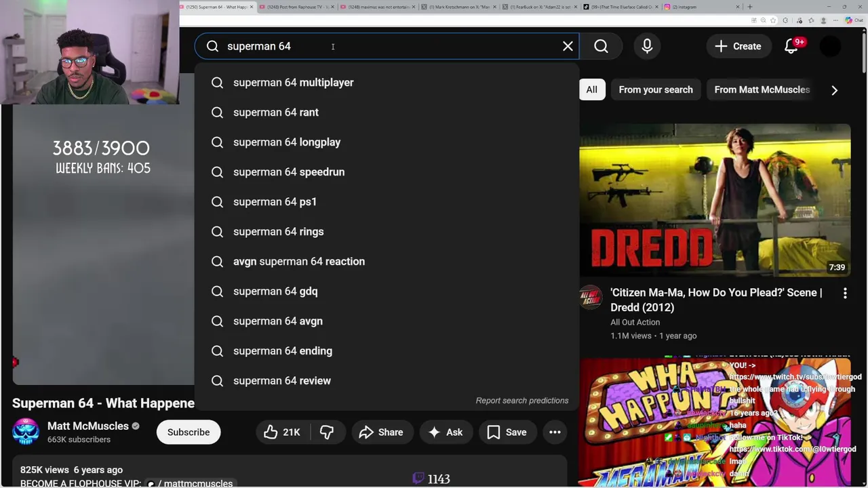Choose suggestion 'superman 64 ps1'
This screenshot has height=488, width=868.
(387, 202)
